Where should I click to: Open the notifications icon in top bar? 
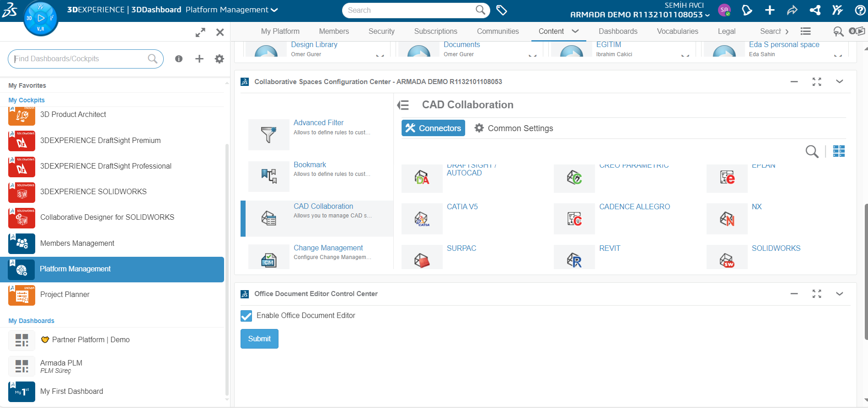[747, 10]
